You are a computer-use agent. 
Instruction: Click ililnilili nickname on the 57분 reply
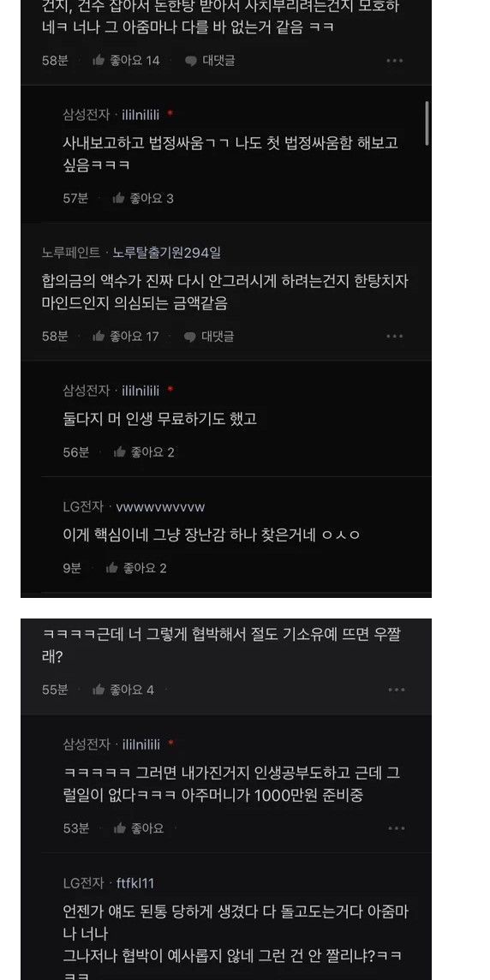click(140, 115)
